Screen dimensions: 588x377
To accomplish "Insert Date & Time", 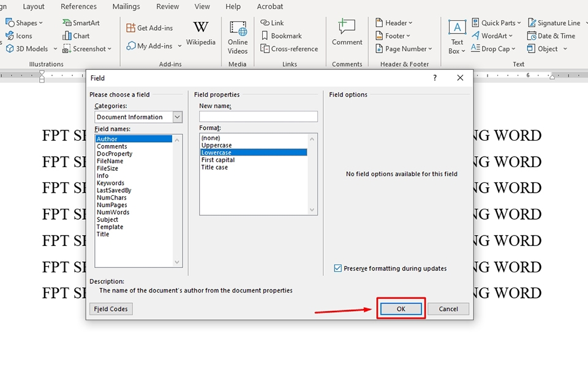I will (x=551, y=36).
